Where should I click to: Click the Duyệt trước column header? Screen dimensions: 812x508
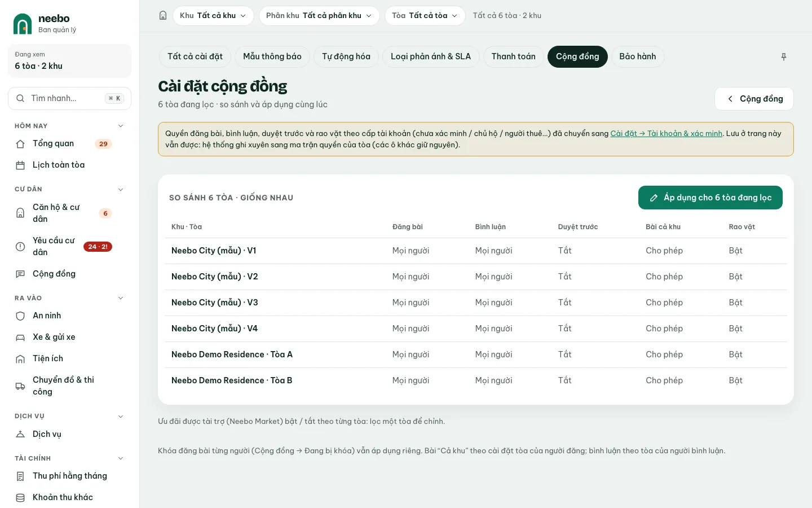point(578,227)
